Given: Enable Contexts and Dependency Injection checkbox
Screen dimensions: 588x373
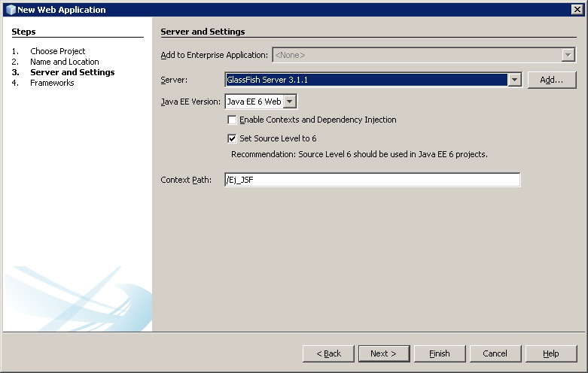Looking at the screenshot, I should [x=232, y=120].
